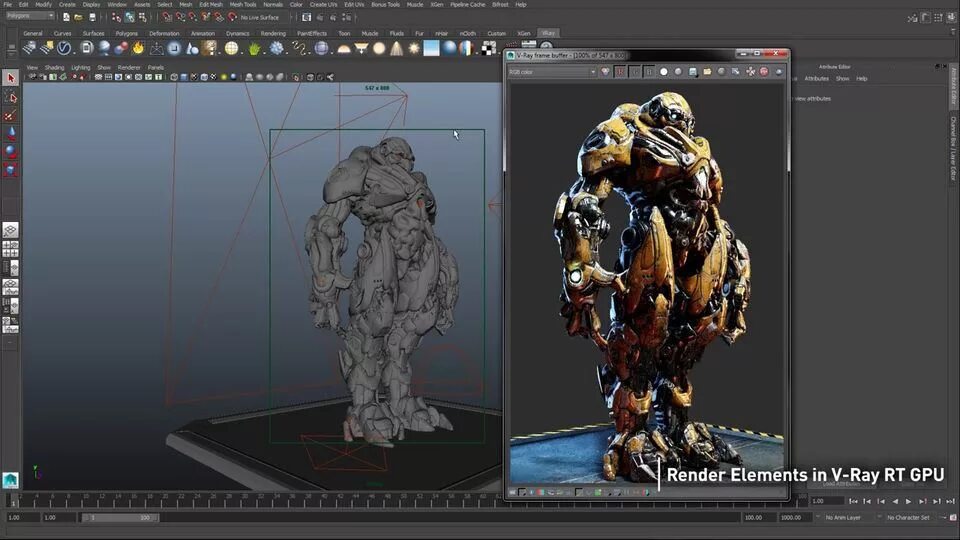Screen dimensions: 960x540
Task: Activate the Move tool in toolbox
Action: coord(10,133)
